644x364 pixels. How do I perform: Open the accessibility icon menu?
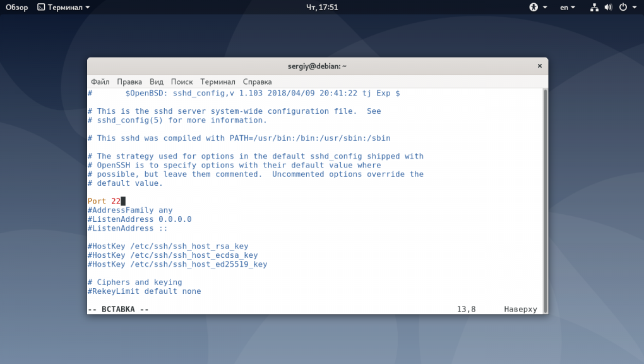coord(534,8)
